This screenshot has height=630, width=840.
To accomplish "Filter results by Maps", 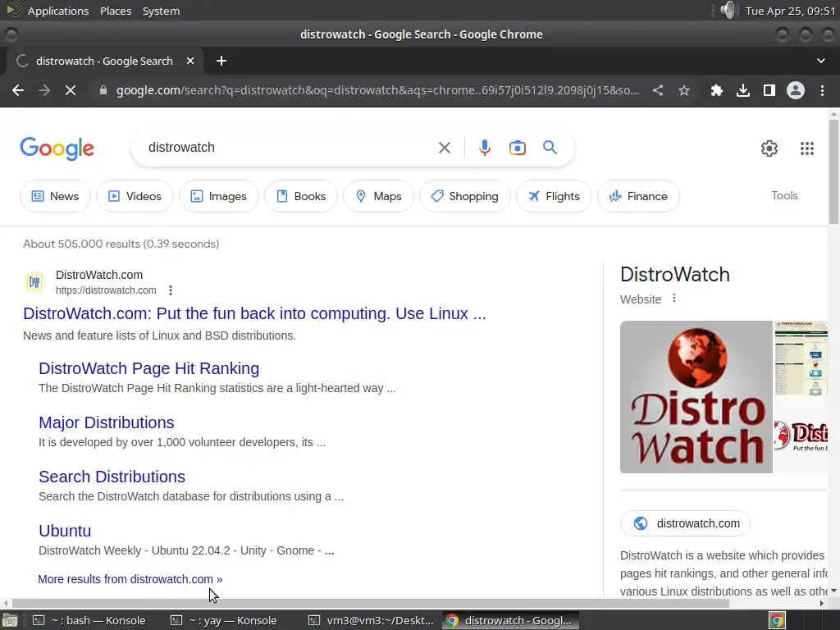I will (x=378, y=196).
